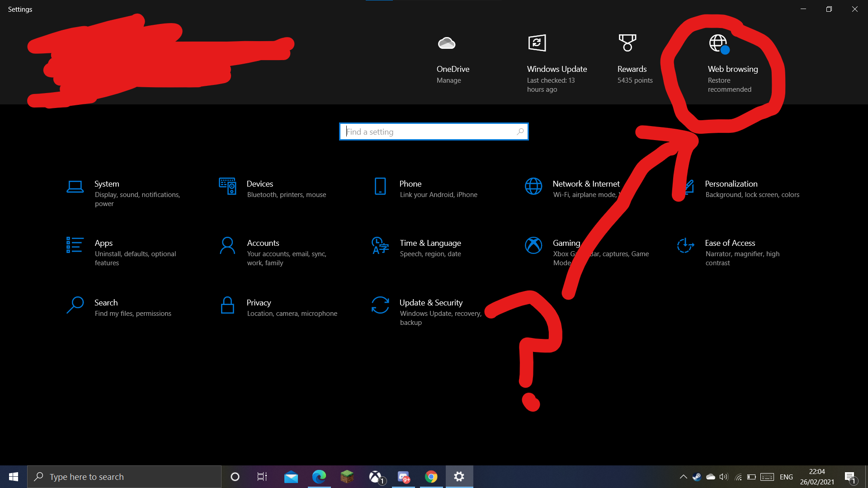Viewport: 868px width, 488px height.
Task: Open the Time & Language icon
Action: point(380,245)
